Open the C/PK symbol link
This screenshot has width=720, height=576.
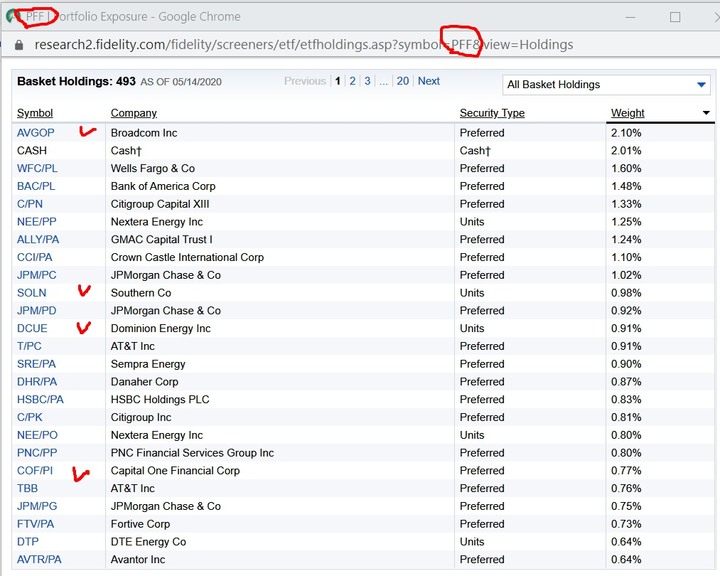[30, 417]
